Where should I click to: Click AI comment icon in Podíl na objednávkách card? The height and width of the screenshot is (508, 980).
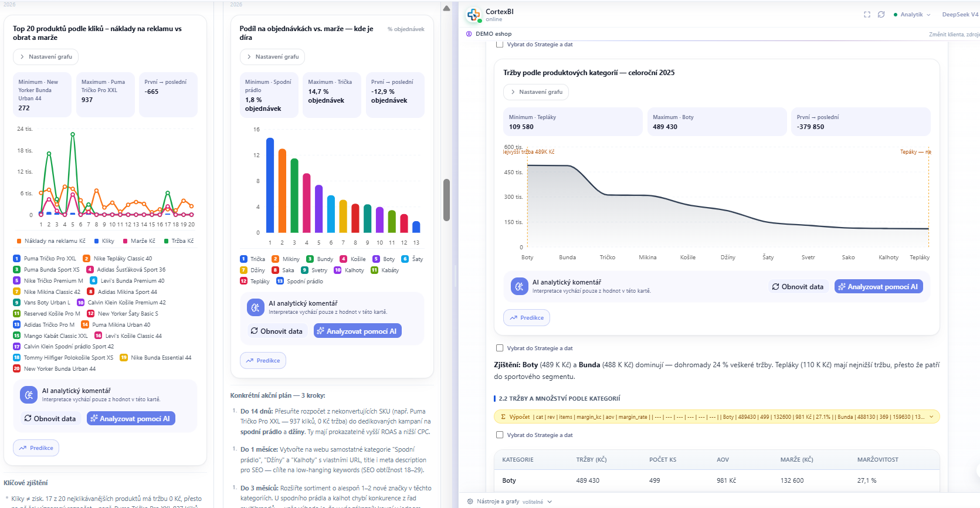(x=255, y=307)
